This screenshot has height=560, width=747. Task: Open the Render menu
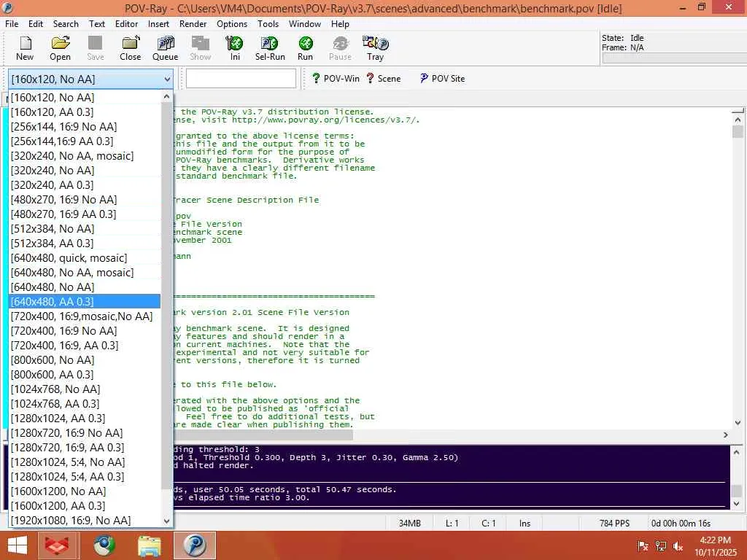pos(193,23)
